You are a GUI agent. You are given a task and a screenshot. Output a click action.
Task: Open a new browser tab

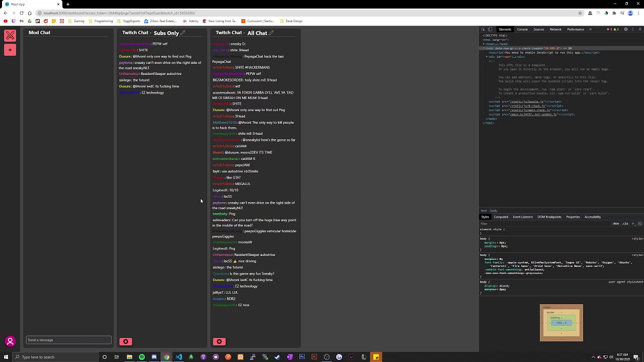68,4
